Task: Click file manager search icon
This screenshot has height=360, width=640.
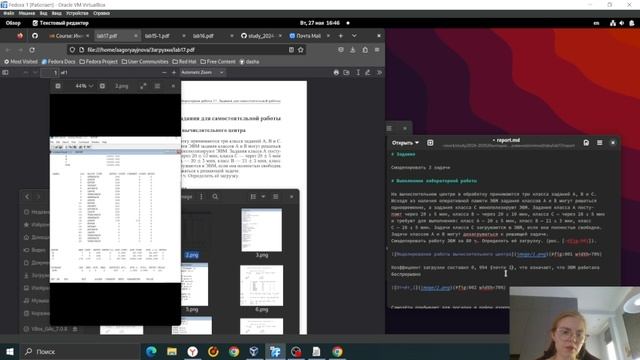Action: click(215, 197)
